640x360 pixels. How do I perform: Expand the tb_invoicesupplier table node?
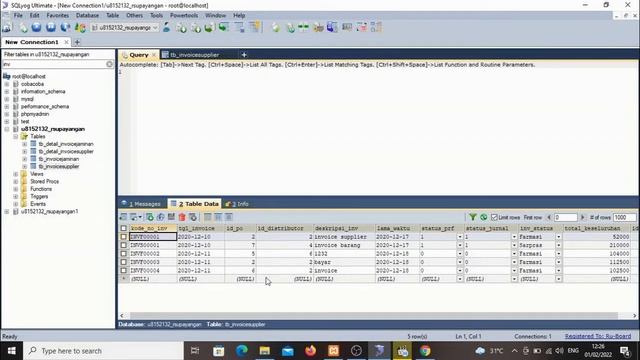[x=24, y=167]
